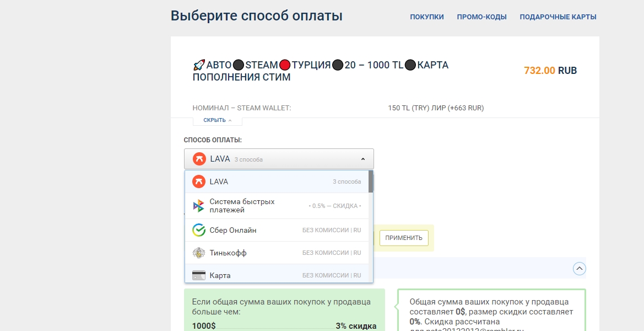Select Тинькофф payment option
Screen dimensions: 644x331
tap(277, 253)
